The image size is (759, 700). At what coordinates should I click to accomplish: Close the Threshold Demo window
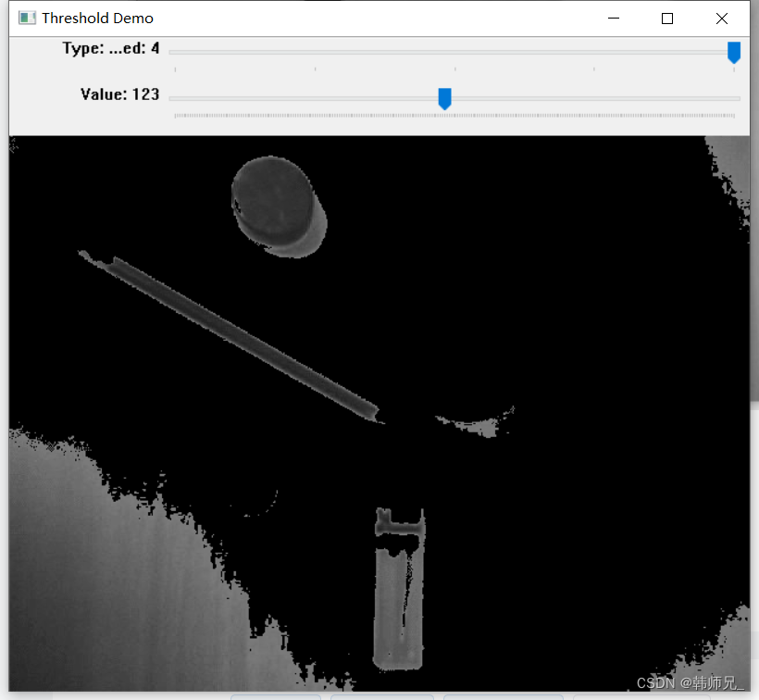[x=721, y=18]
